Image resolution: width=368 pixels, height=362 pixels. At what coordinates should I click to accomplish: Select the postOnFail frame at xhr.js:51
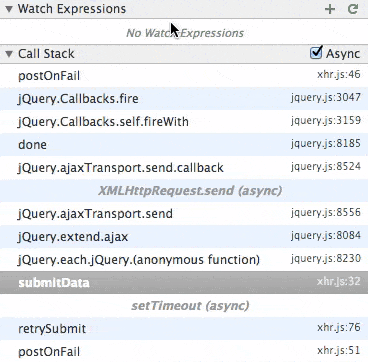[184, 351]
